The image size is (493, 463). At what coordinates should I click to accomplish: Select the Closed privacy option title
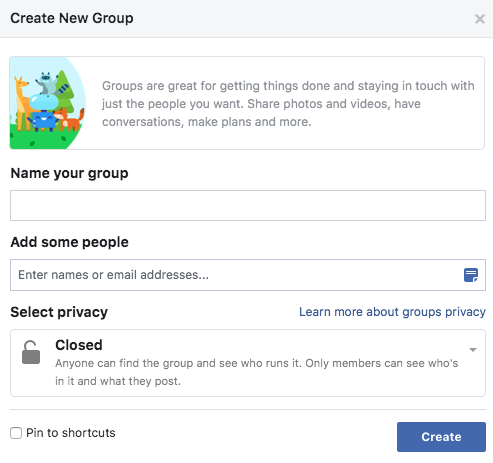click(79, 345)
